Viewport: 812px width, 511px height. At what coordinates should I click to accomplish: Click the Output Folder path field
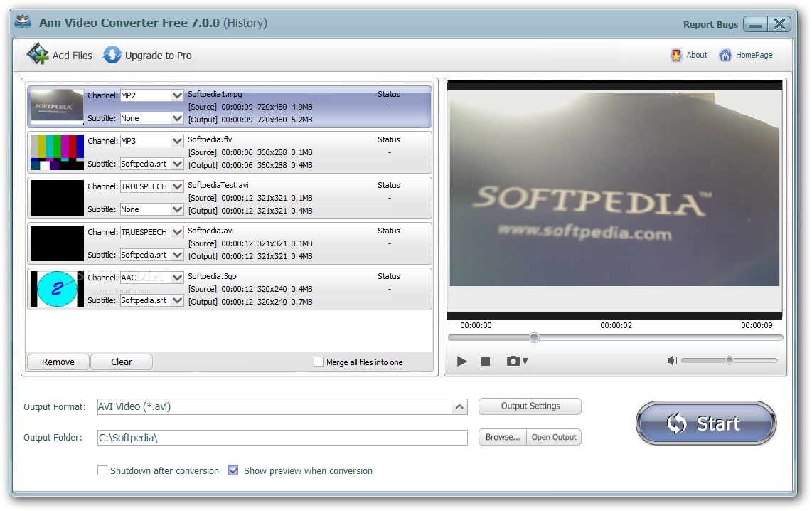(x=282, y=438)
